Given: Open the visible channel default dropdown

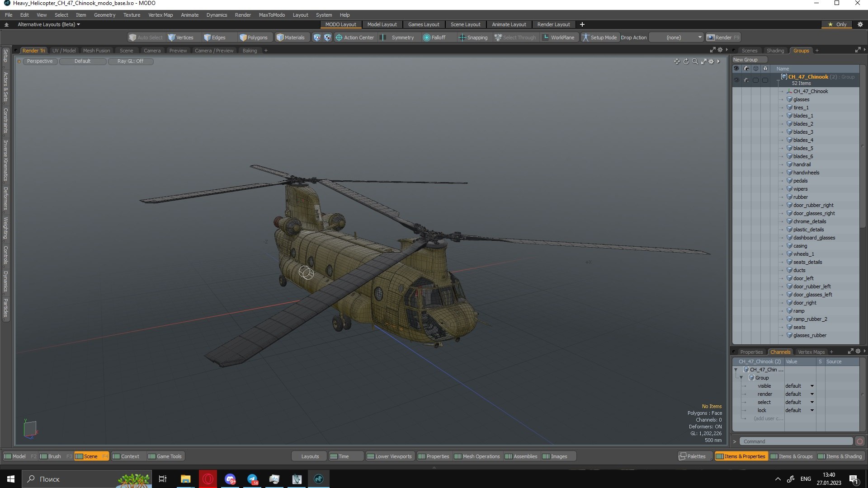Looking at the screenshot, I should pos(799,386).
